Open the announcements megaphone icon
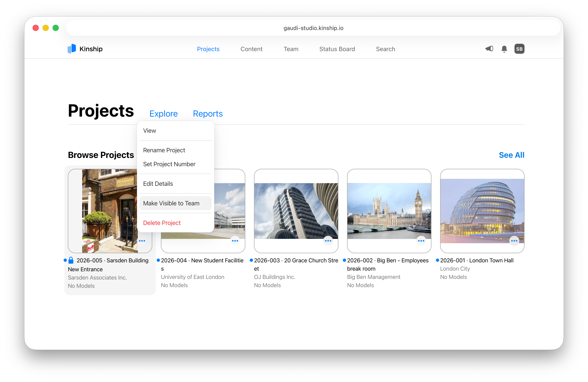 pos(489,49)
